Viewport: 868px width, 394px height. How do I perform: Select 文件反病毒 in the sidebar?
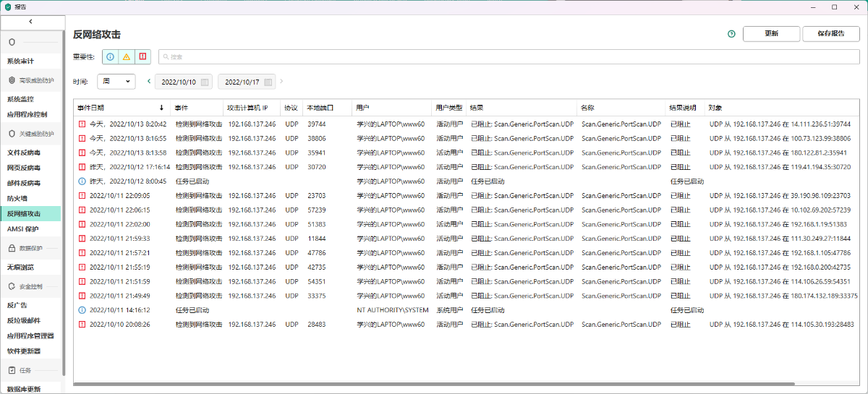pos(24,153)
